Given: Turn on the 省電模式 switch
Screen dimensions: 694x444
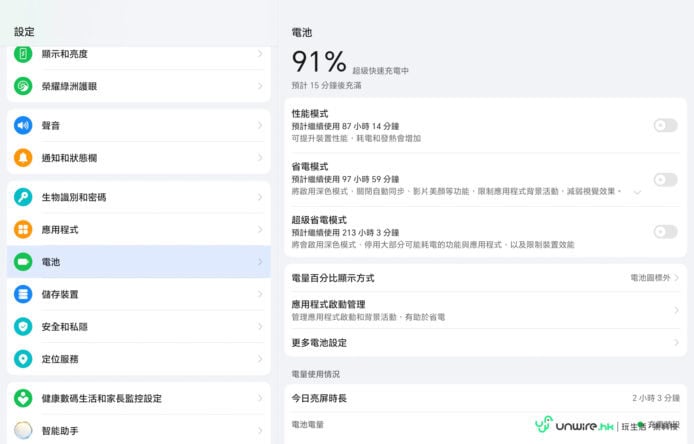Looking at the screenshot, I should pyautogui.click(x=664, y=179).
